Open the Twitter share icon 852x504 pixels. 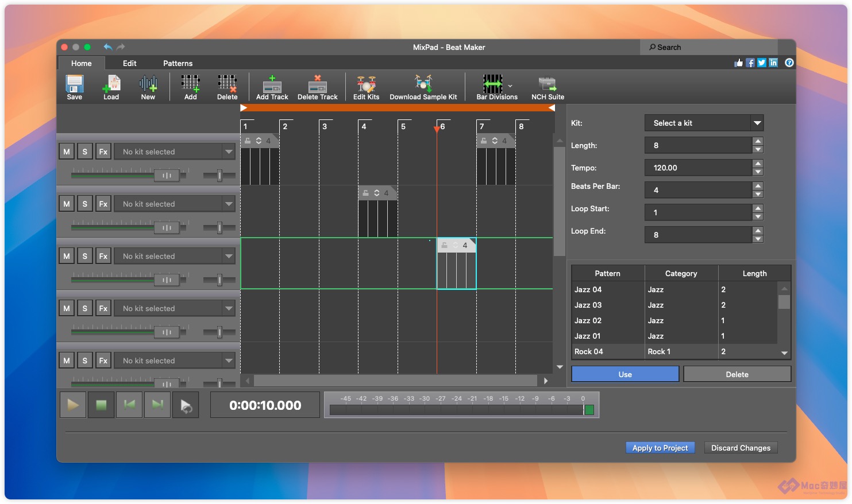[762, 63]
